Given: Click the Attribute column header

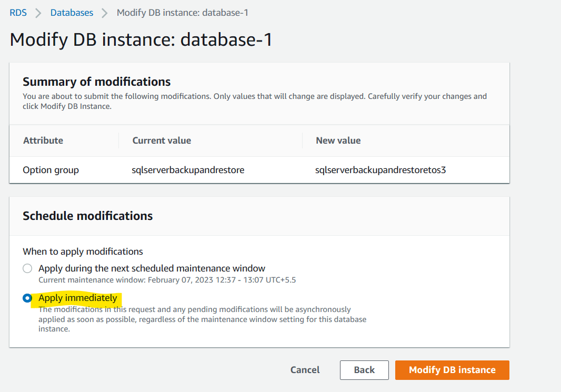Looking at the screenshot, I should pos(43,140).
